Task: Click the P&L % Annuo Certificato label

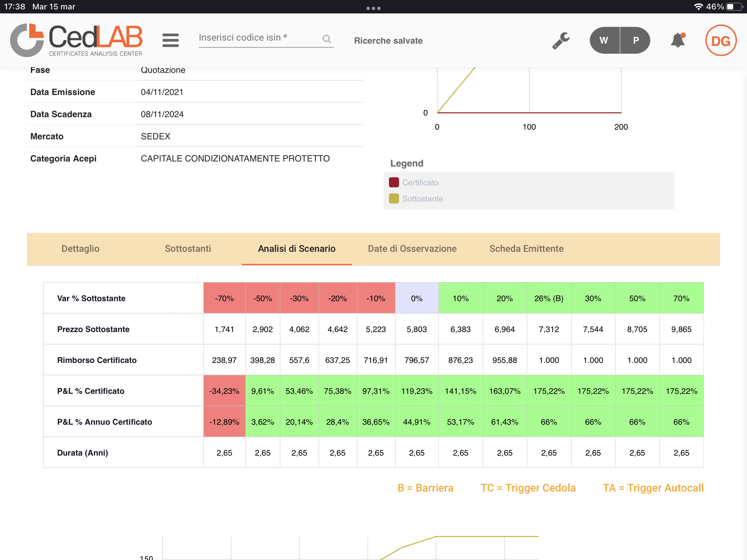Action: [x=104, y=422]
